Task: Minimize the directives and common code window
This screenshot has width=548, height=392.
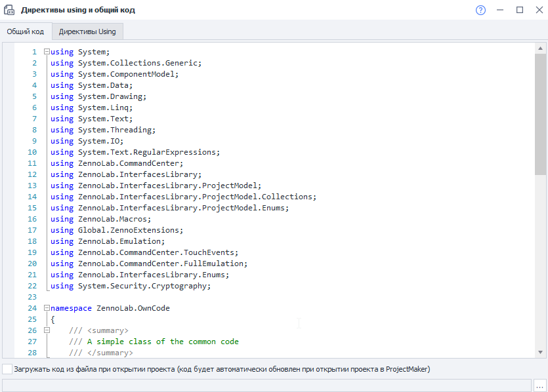Action: (500, 10)
